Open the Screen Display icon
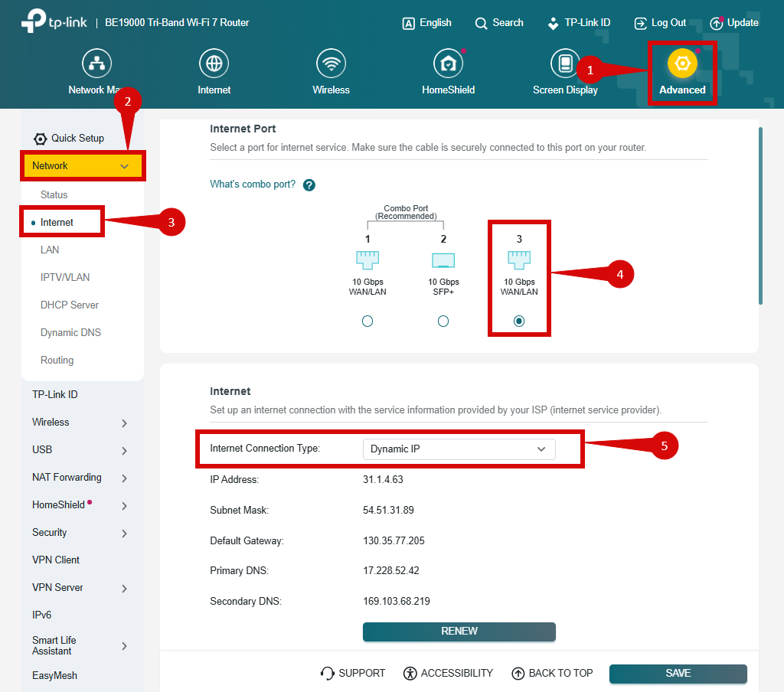The width and height of the screenshot is (784, 692). point(565,64)
